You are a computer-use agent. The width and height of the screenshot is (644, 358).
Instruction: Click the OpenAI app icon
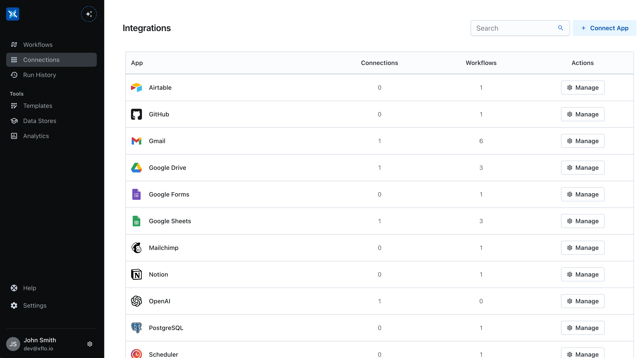(137, 301)
